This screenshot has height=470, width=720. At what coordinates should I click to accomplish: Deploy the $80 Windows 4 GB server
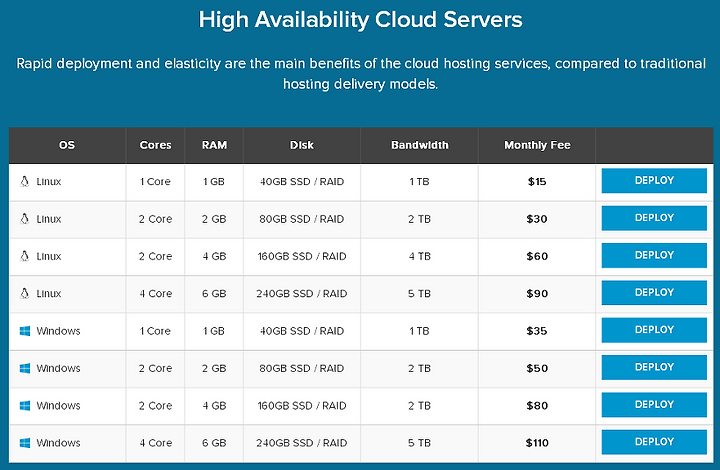point(654,405)
